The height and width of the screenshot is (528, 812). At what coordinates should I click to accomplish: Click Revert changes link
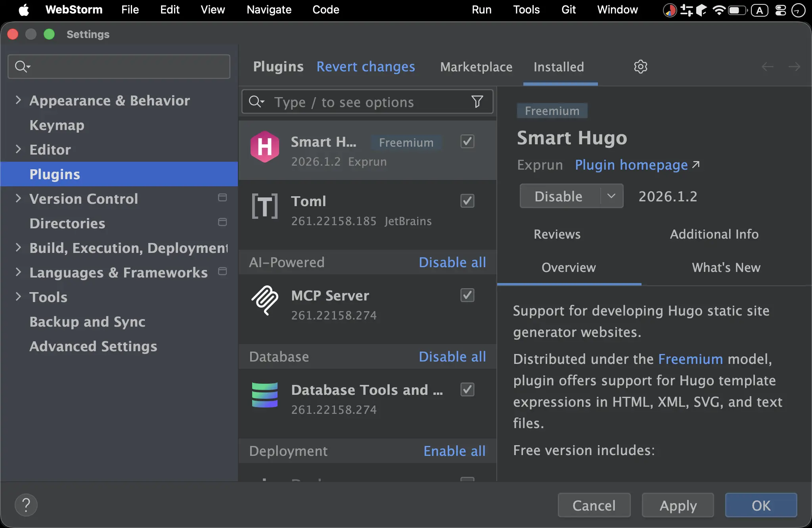tap(366, 67)
